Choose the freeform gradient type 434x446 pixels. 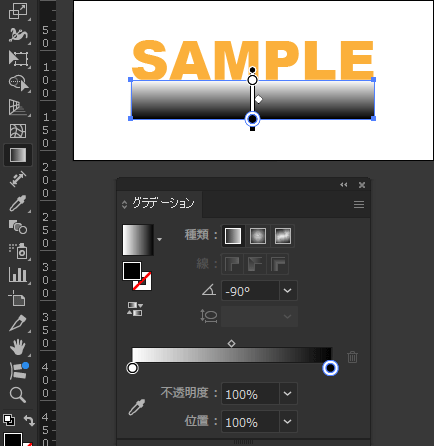(x=283, y=236)
